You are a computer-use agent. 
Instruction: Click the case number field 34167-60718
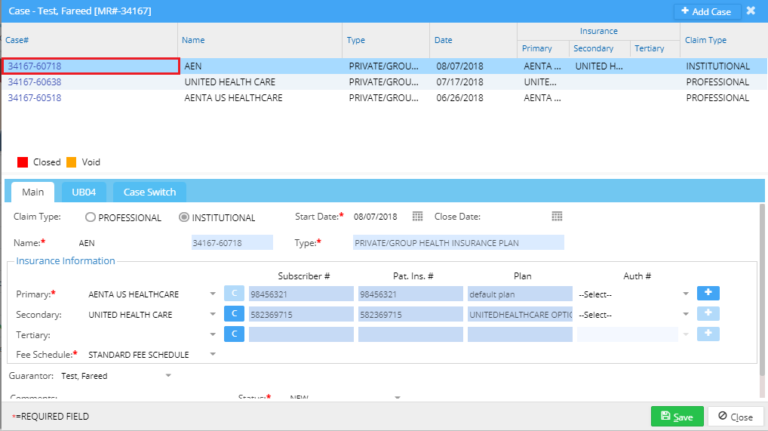[232, 242]
